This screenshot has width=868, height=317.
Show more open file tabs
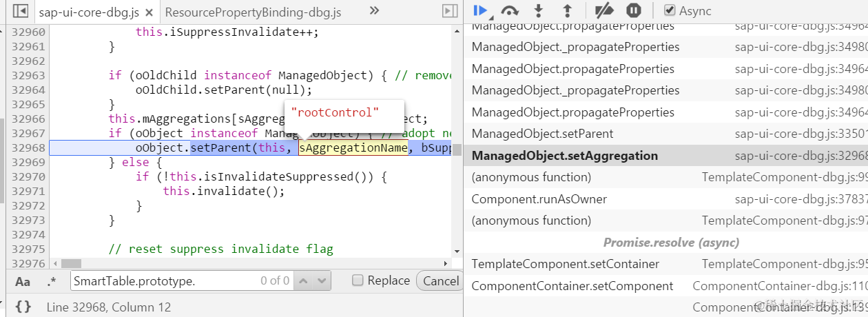pyautogui.click(x=374, y=10)
